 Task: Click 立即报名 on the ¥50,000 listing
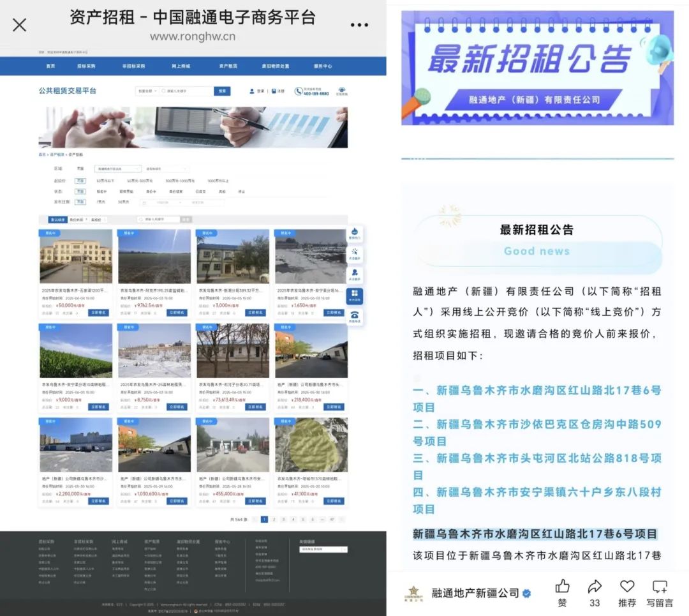click(98, 313)
